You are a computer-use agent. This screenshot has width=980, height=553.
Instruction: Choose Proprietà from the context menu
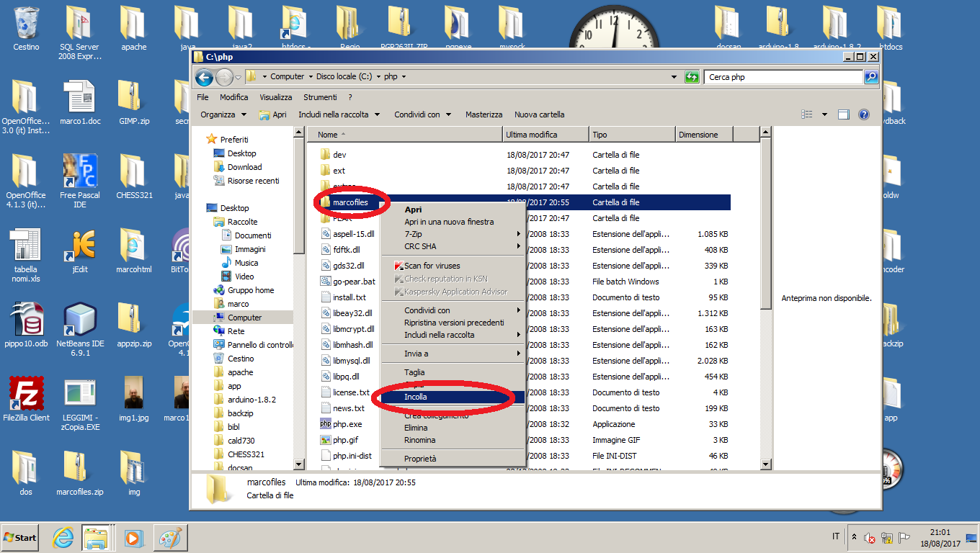[x=420, y=459]
